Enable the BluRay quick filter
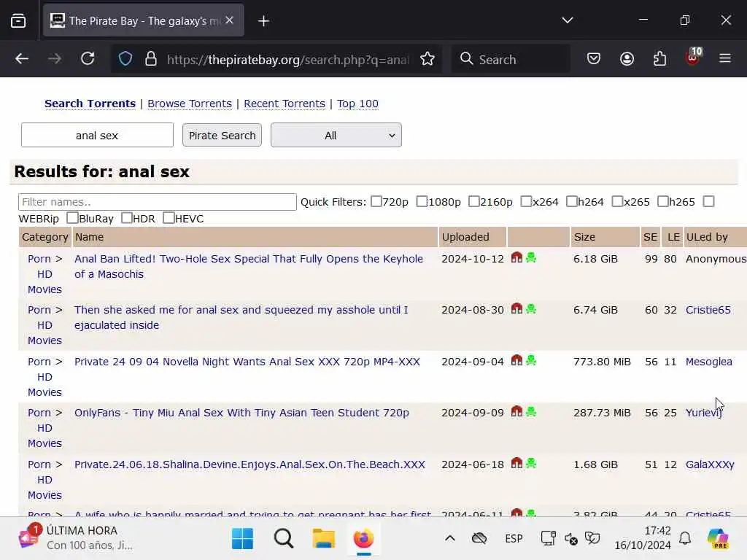The width and height of the screenshot is (747, 560). click(72, 217)
